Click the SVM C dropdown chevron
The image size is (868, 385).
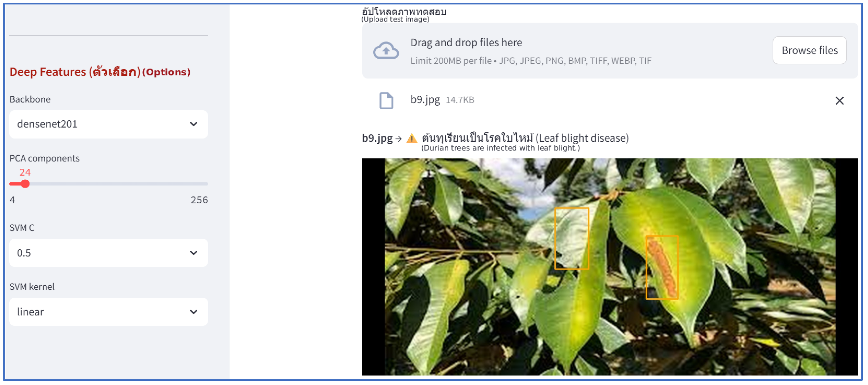[194, 253]
